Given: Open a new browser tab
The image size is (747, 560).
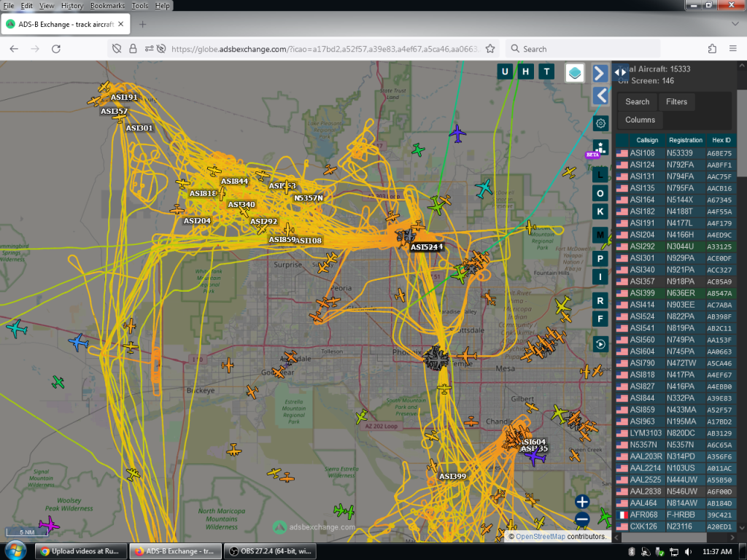Looking at the screenshot, I should [x=142, y=24].
